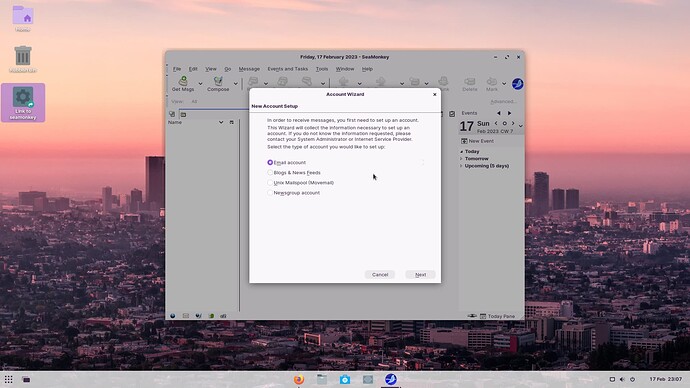Click the greyed Reply All toolbar icon
This screenshot has width=690, height=388.
pyautogui.click(x=282, y=81)
